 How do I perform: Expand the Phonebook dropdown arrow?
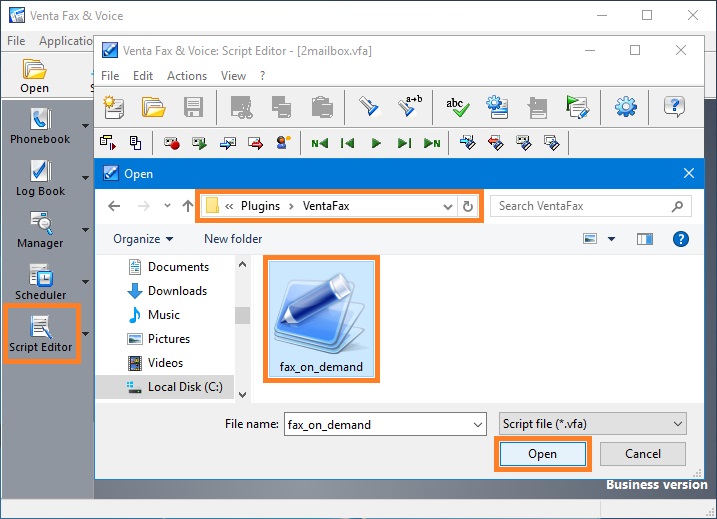(x=86, y=126)
